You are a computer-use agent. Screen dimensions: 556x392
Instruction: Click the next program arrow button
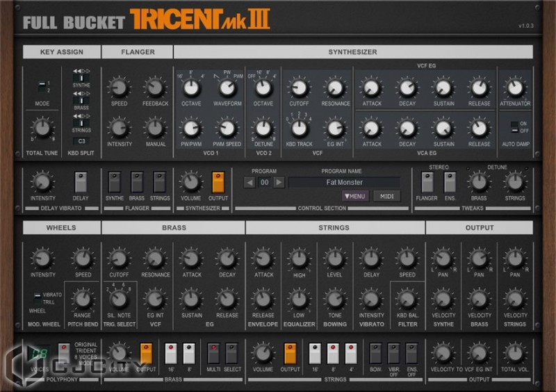coord(279,183)
